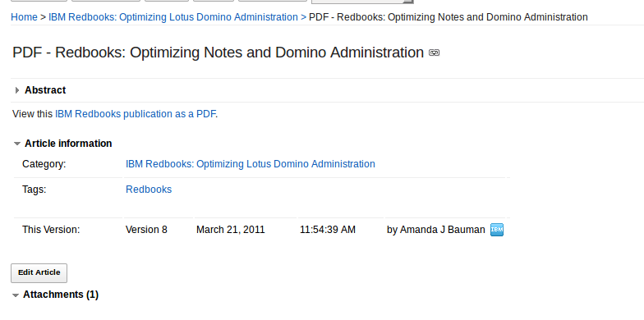Click the Redbooks tag link
Screen dimensions: 644x320
coord(149,190)
